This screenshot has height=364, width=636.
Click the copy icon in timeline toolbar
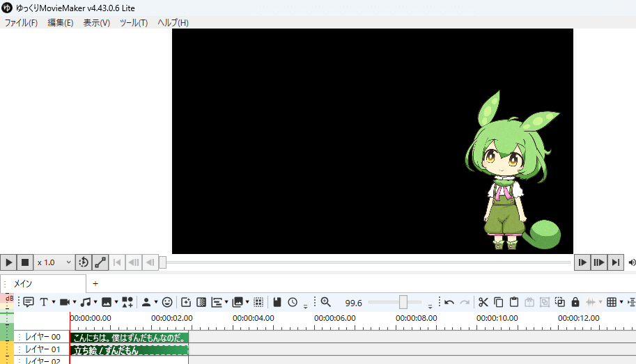point(499,302)
